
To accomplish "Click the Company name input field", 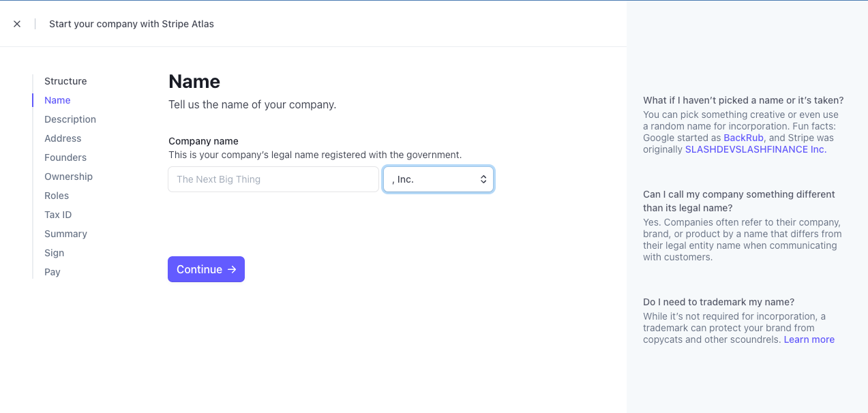I will click(273, 179).
